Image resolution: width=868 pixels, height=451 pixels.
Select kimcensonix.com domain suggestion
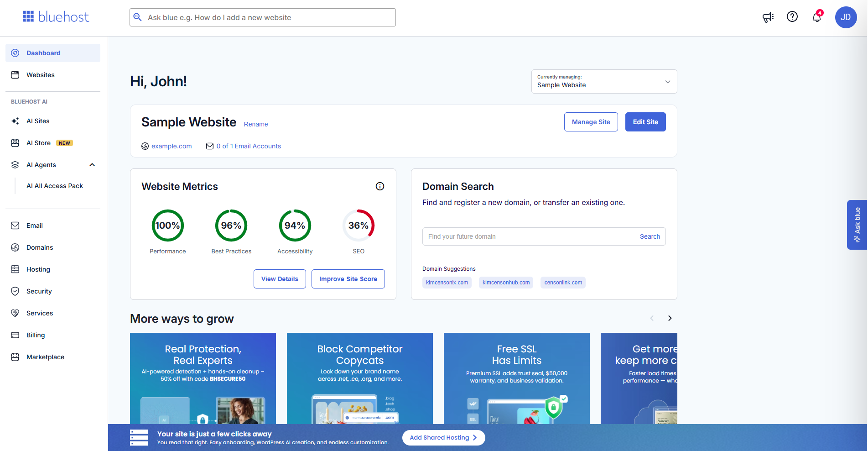click(x=447, y=283)
